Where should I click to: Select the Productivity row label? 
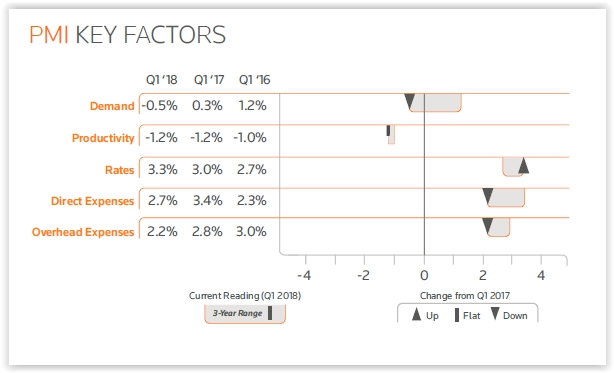point(103,138)
